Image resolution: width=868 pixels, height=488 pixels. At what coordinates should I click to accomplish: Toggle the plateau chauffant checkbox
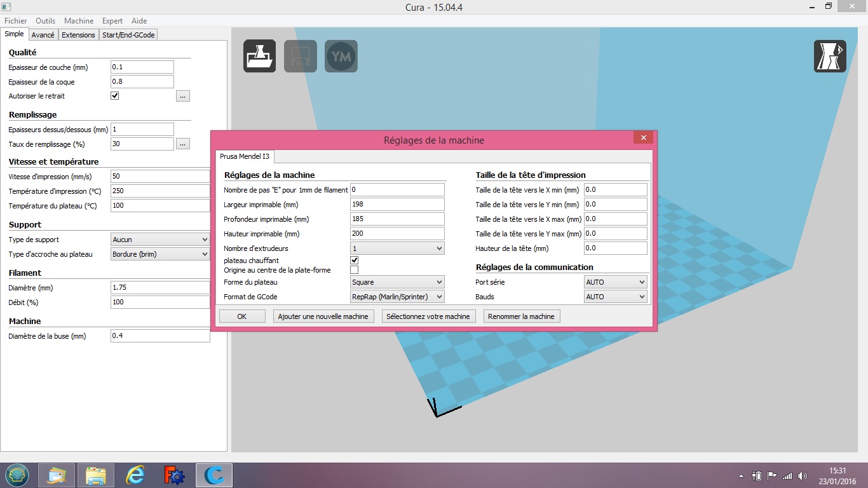355,261
